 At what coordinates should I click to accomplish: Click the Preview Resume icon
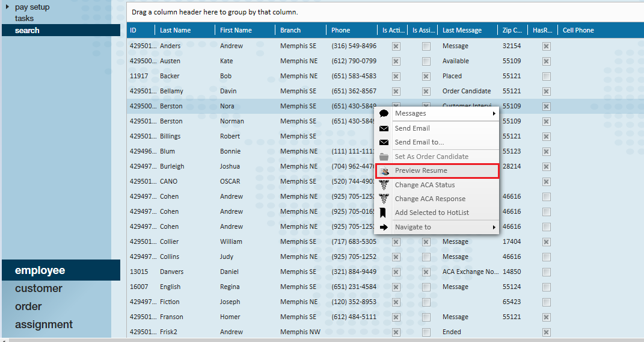tap(384, 170)
